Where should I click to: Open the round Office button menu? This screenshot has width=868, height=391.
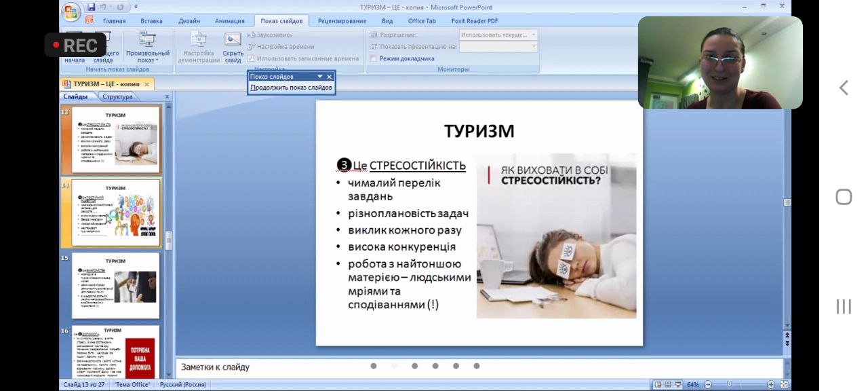(x=71, y=11)
